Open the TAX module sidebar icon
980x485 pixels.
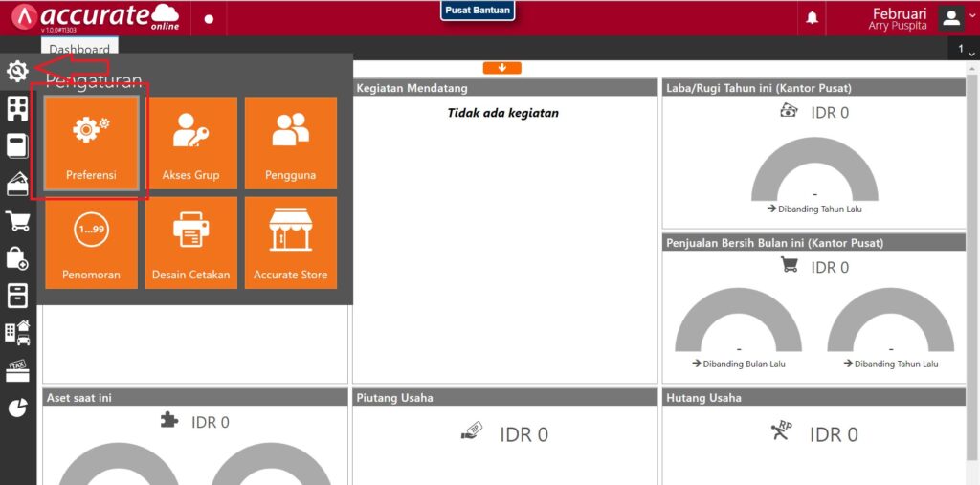(x=17, y=370)
